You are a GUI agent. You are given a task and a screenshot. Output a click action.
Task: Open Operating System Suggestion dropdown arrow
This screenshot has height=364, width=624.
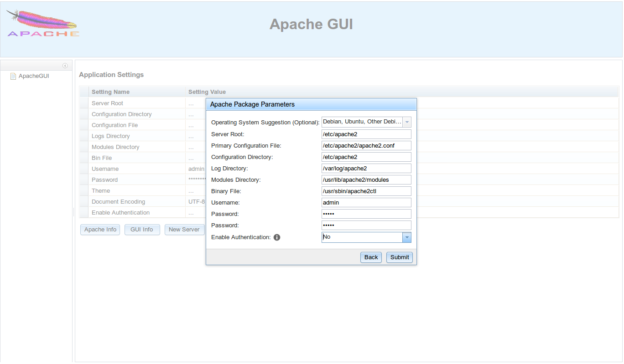(407, 122)
